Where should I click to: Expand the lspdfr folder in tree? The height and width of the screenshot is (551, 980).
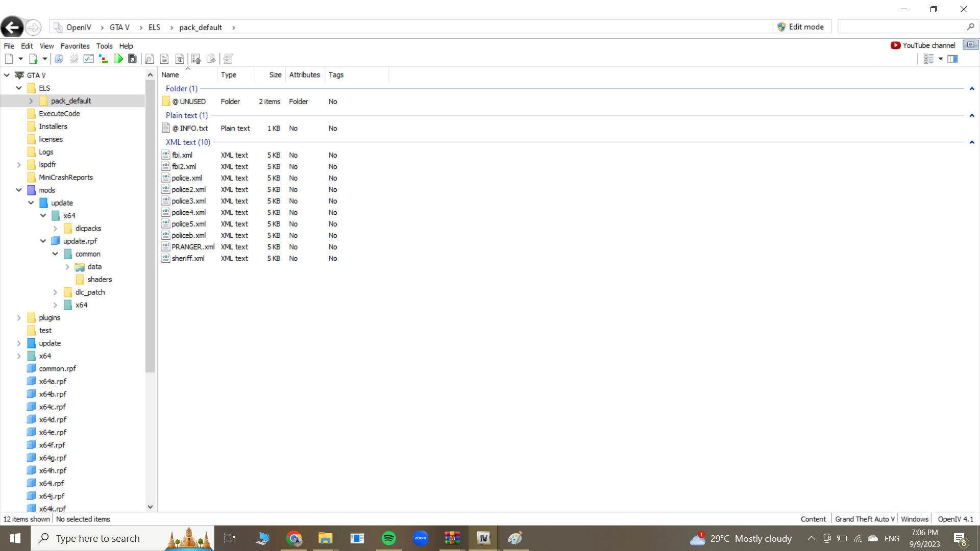tap(19, 165)
